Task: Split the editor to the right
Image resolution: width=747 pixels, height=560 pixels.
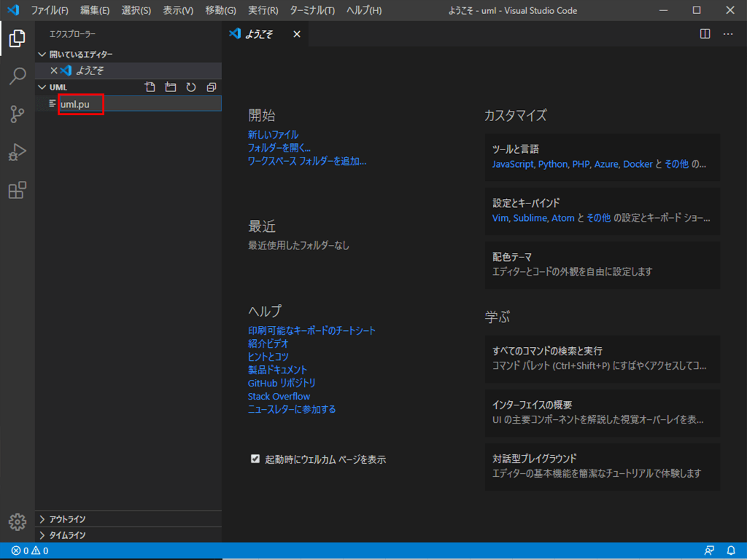Action: [705, 34]
